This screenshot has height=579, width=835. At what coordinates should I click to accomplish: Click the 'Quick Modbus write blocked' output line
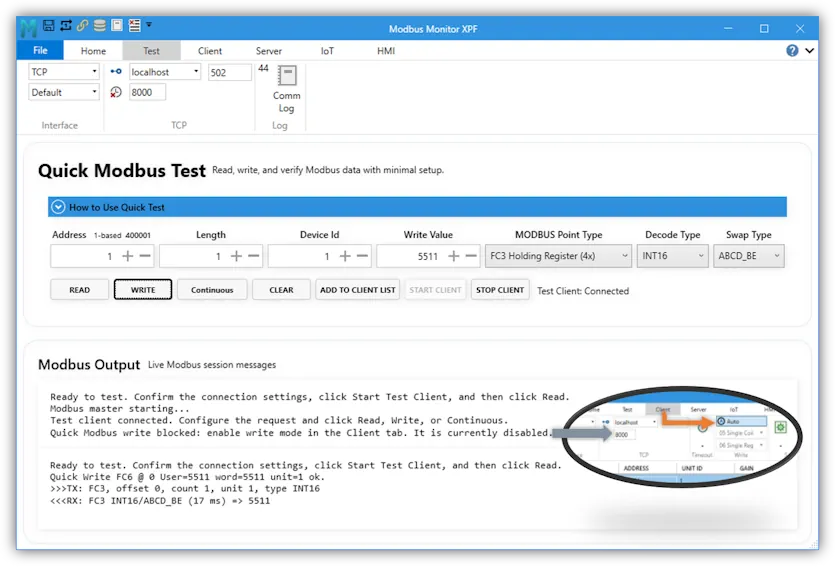[301, 433]
